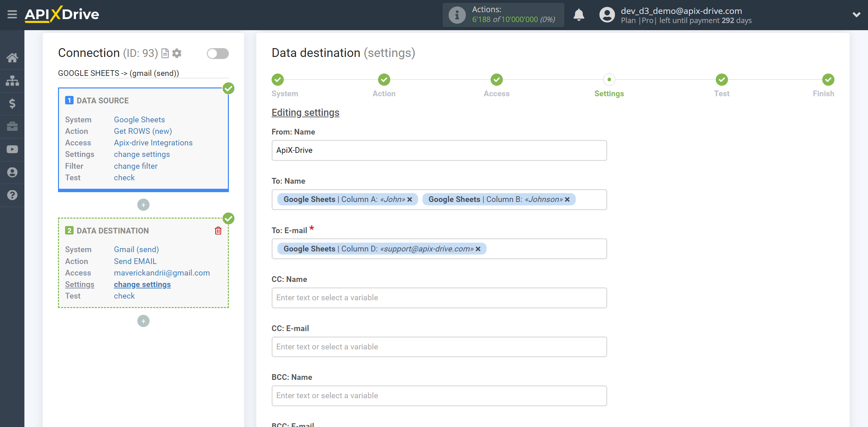The image size is (868, 427).
Task: Open the Gmail (send) system link
Action: (136, 249)
